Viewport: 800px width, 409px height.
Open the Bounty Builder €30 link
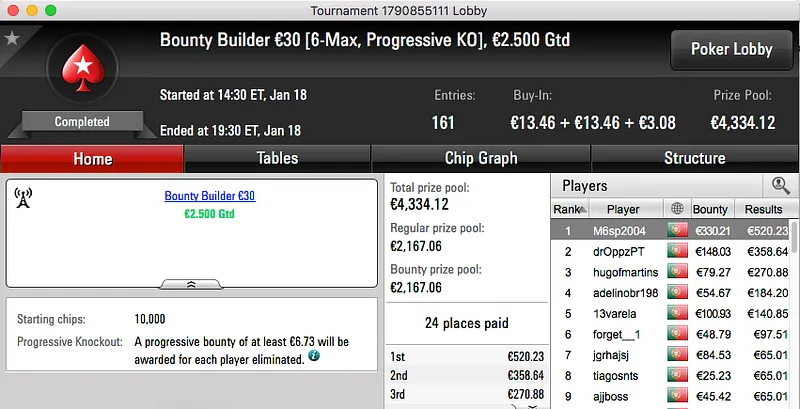point(209,196)
